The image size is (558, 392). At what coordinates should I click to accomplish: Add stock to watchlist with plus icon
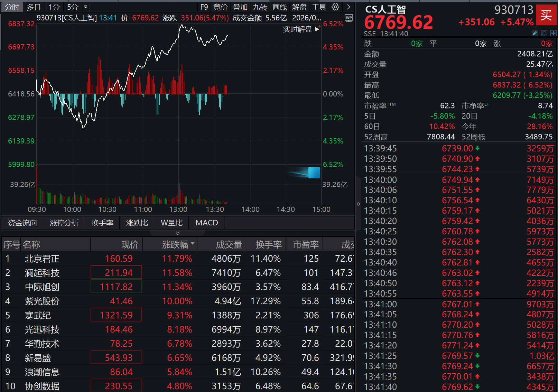point(553,33)
